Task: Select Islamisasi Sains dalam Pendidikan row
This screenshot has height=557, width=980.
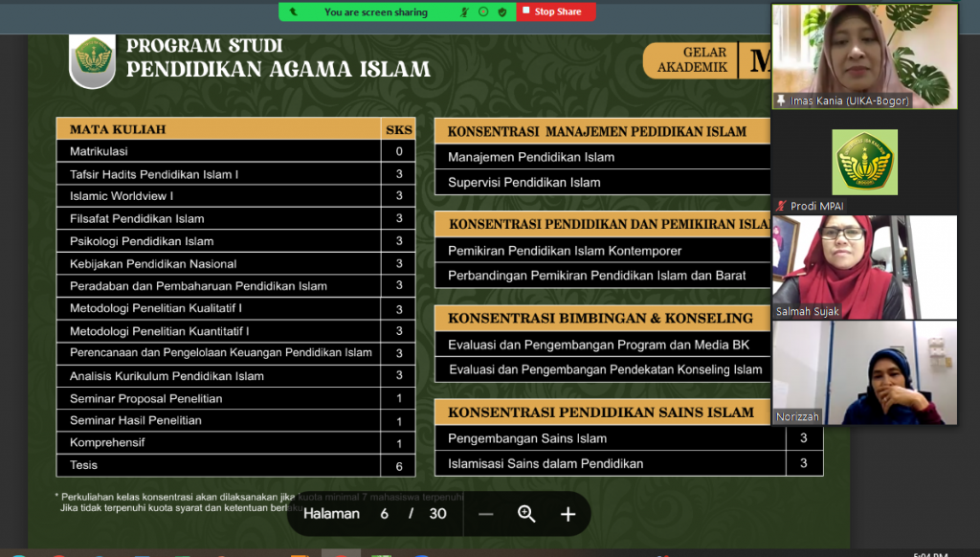Action: 629,463
